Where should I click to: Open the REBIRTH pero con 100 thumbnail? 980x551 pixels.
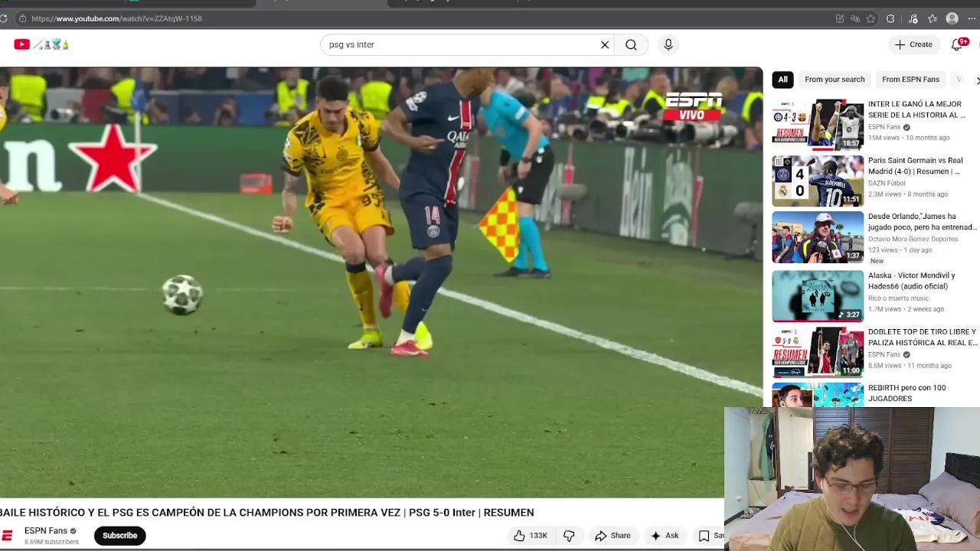click(818, 394)
